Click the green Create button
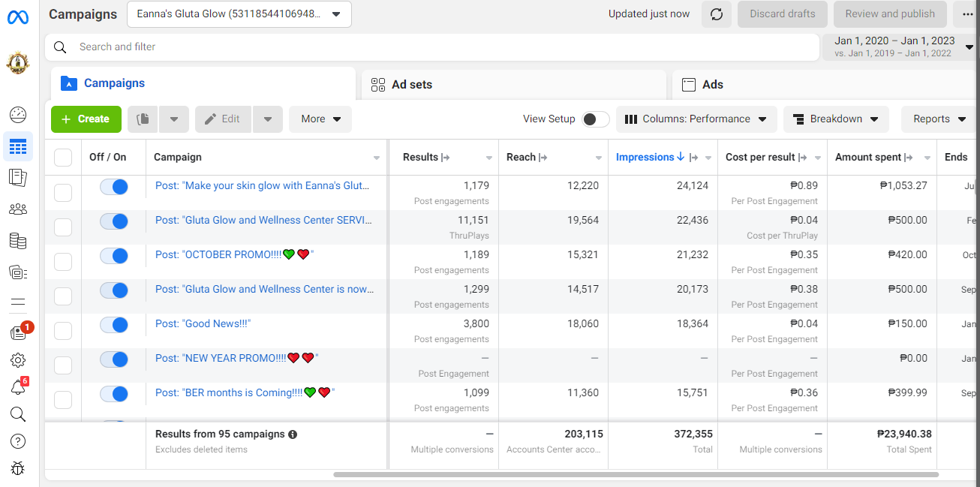Screen dimensions: 980x487 (86, 119)
